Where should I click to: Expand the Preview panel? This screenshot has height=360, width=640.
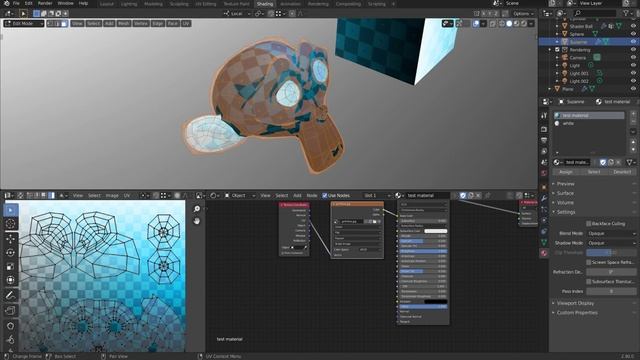click(565, 184)
